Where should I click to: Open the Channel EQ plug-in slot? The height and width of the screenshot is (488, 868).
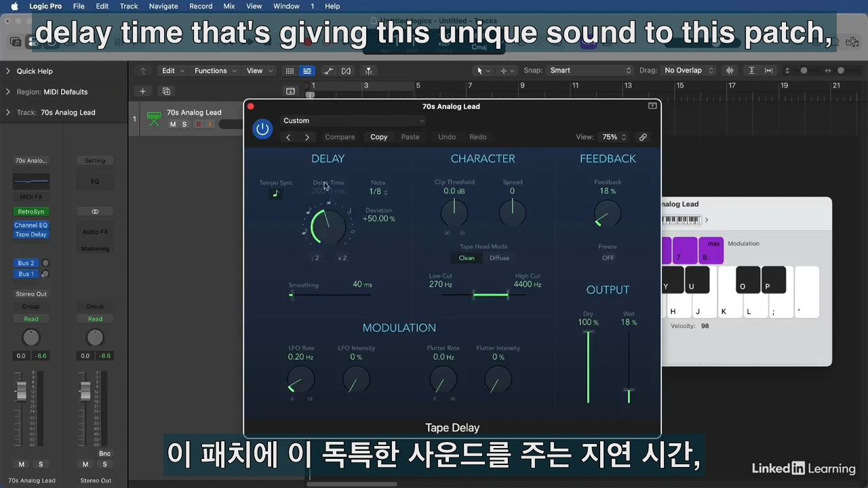[31, 225]
